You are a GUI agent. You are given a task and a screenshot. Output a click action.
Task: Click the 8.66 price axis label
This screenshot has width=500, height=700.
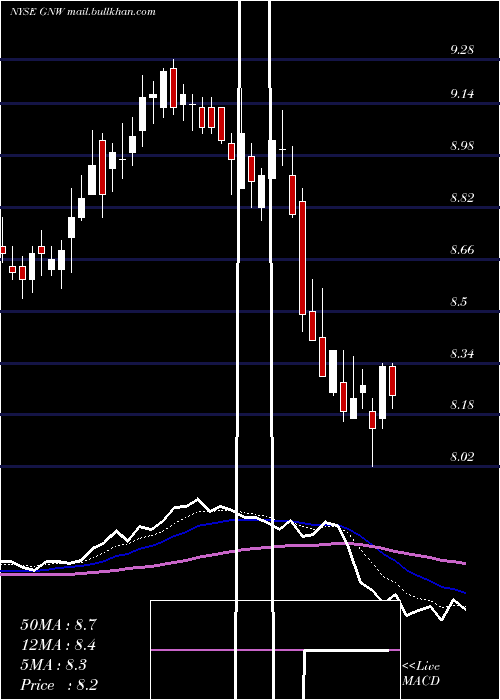click(x=461, y=249)
